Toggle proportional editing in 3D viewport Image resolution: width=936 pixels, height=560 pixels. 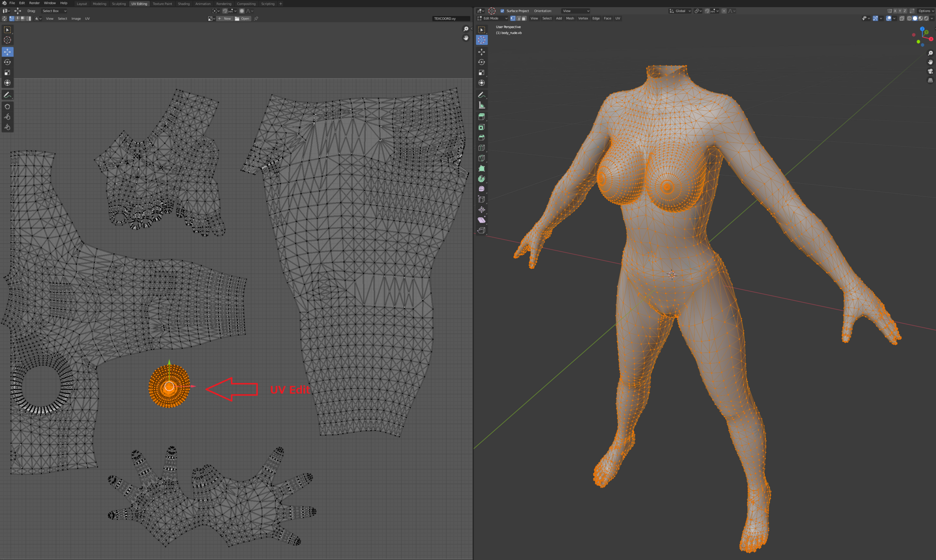point(724,11)
